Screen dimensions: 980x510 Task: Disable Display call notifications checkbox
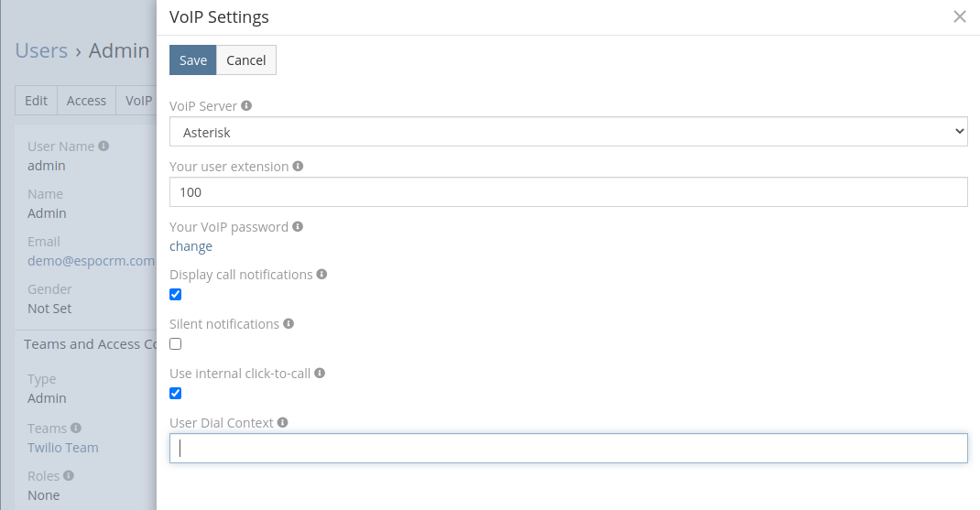coord(176,295)
